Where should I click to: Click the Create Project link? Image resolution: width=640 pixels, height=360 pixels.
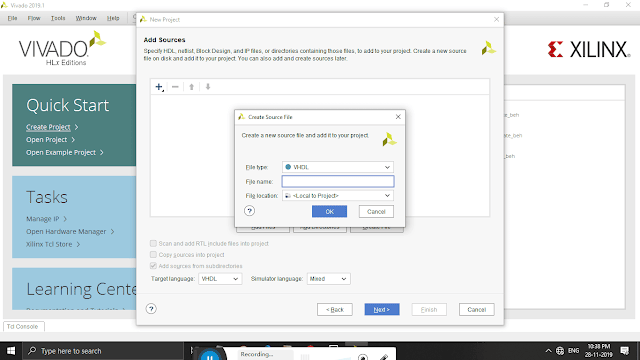pos(48,127)
